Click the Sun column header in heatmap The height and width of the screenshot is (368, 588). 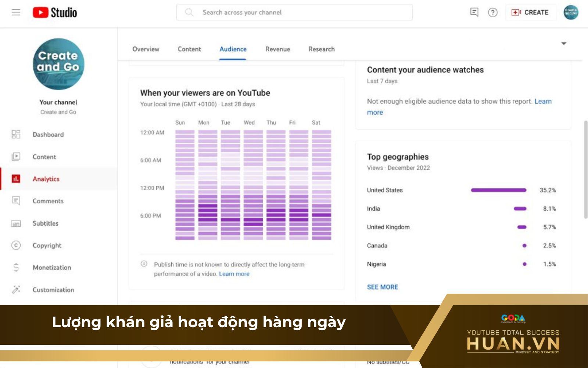(x=180, y=123)
